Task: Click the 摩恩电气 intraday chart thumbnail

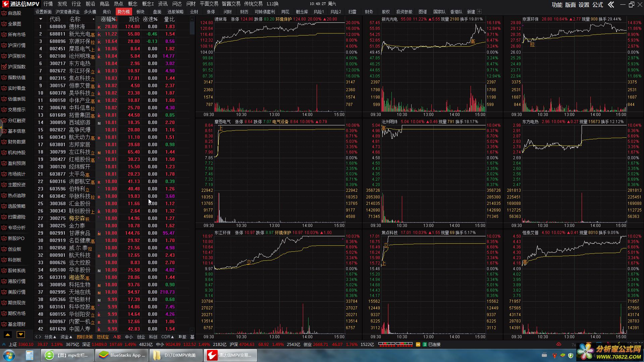Action: [x=279, y=173]
